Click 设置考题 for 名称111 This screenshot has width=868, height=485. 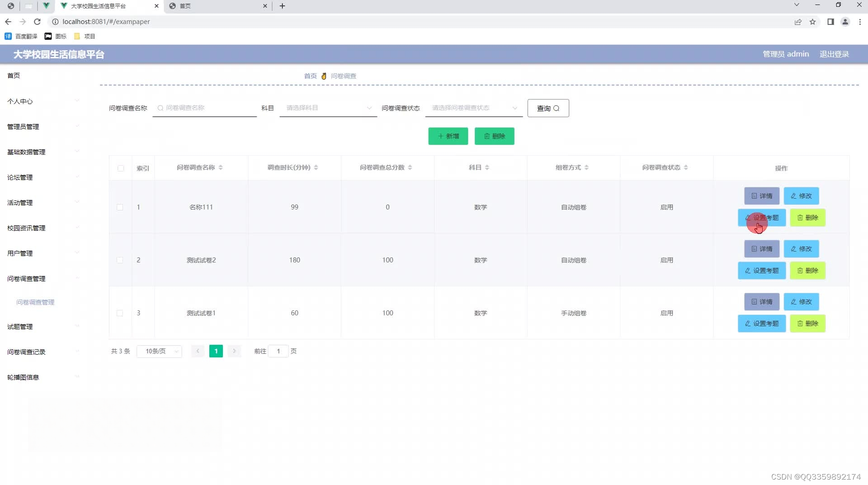point(762,218)
